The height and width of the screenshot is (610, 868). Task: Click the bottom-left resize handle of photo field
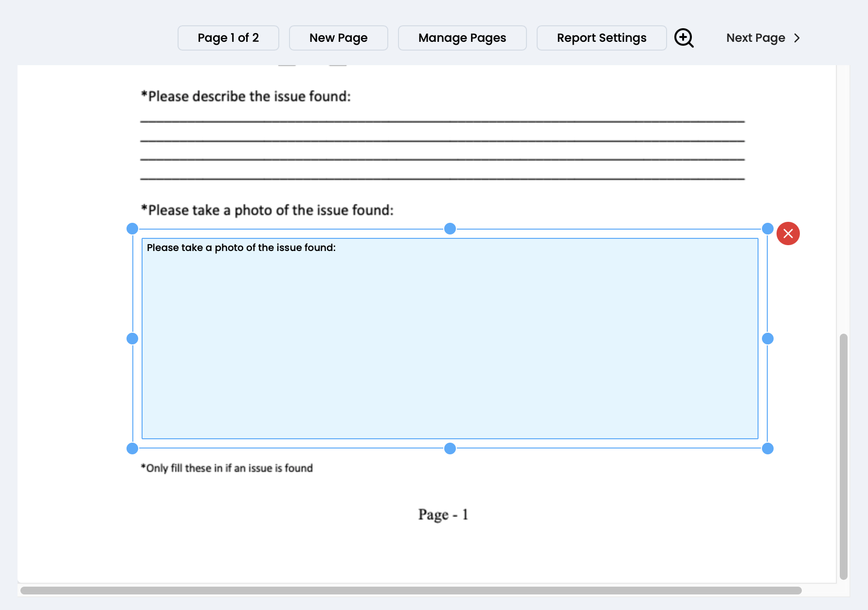[x=132, y=449]
